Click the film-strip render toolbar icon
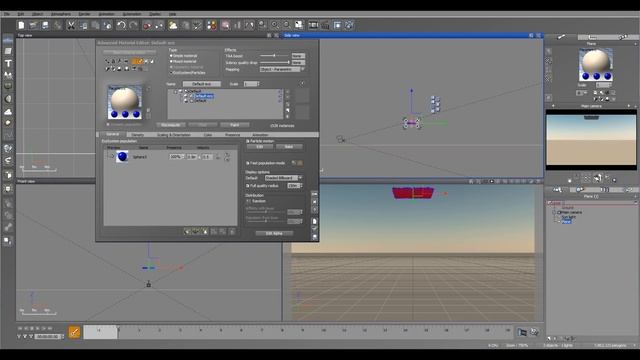640x360 pixels. [313, 25]
